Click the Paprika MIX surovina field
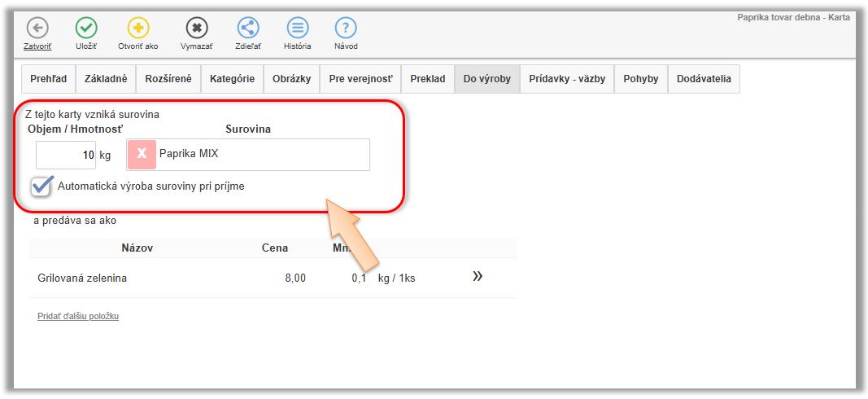The height and width of the screenshot is (399, 868). tap(260, 154)
